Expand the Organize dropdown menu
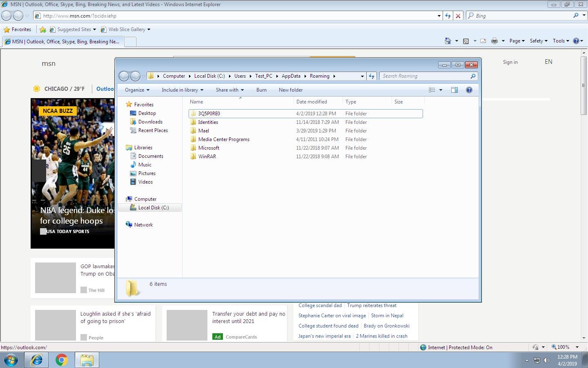Viewport: 588px width, 368px height. point(137,90)
